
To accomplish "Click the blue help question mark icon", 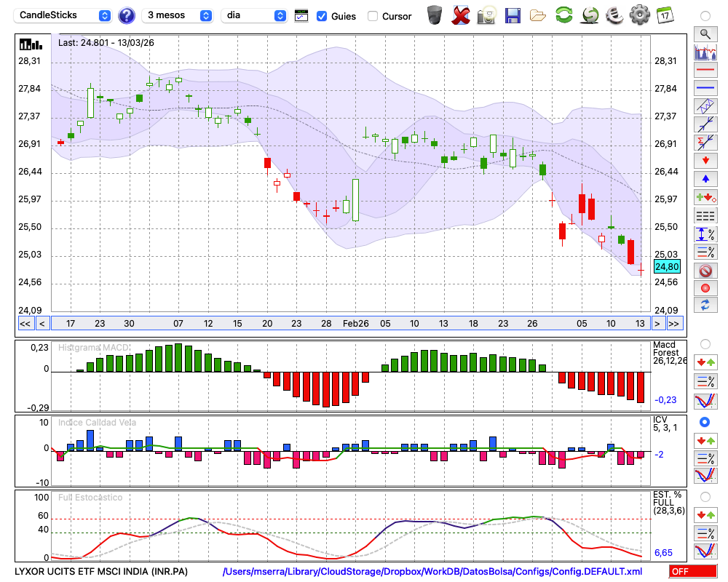I will click(127, 15).
